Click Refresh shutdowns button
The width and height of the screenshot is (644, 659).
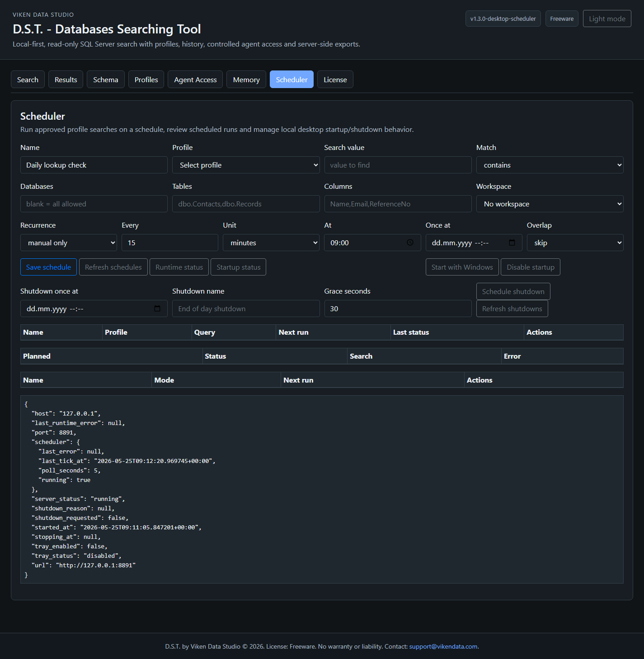tap(512, 308)
